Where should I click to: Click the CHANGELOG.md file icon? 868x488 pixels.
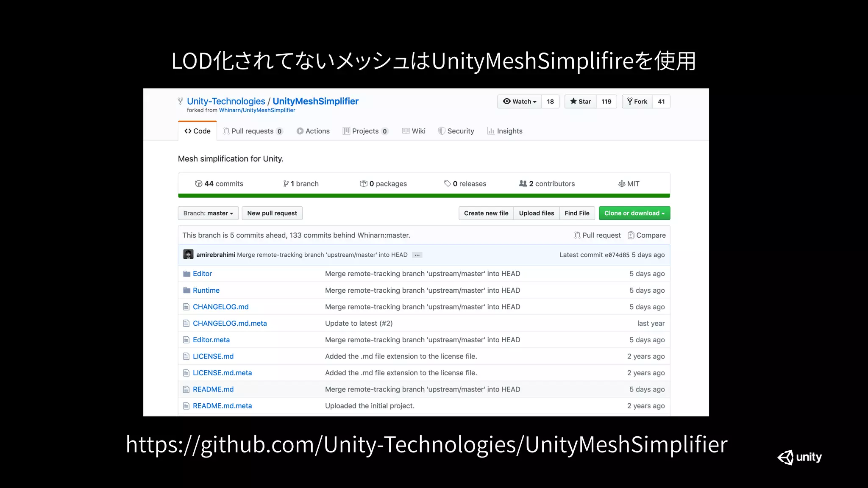pos(186,307)
